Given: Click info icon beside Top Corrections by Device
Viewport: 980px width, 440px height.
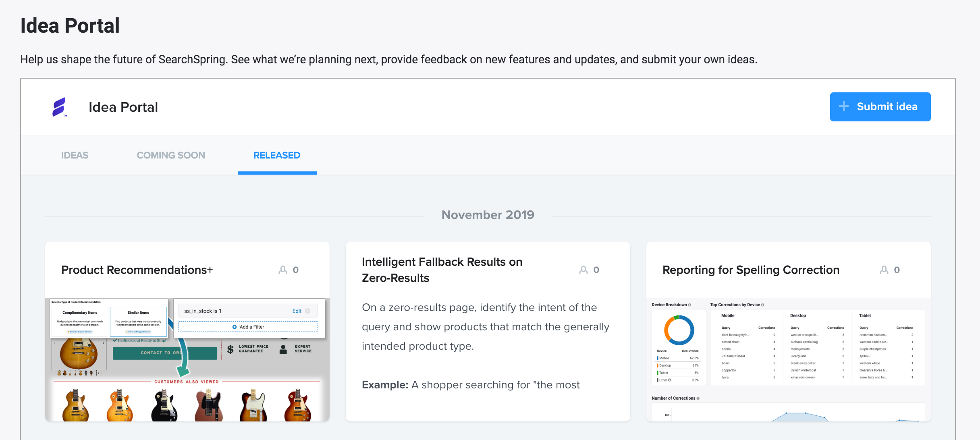Looking at the screenshot, I should [x=763, y=305].
